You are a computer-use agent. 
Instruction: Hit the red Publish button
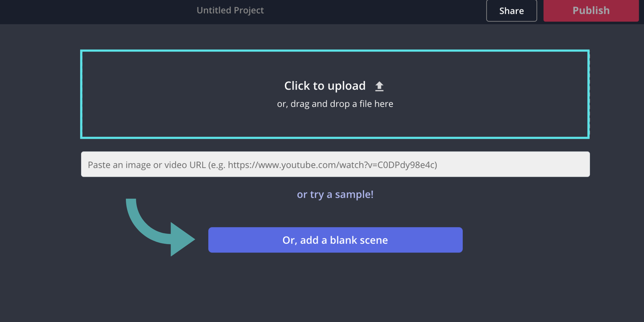pyautogui.click(x=591, y=11)
